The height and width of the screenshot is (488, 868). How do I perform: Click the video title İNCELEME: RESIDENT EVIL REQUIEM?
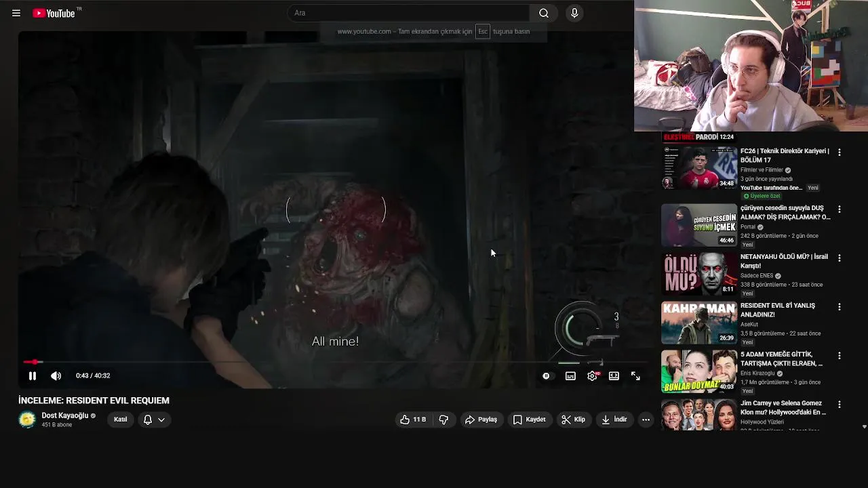[94, 401]
